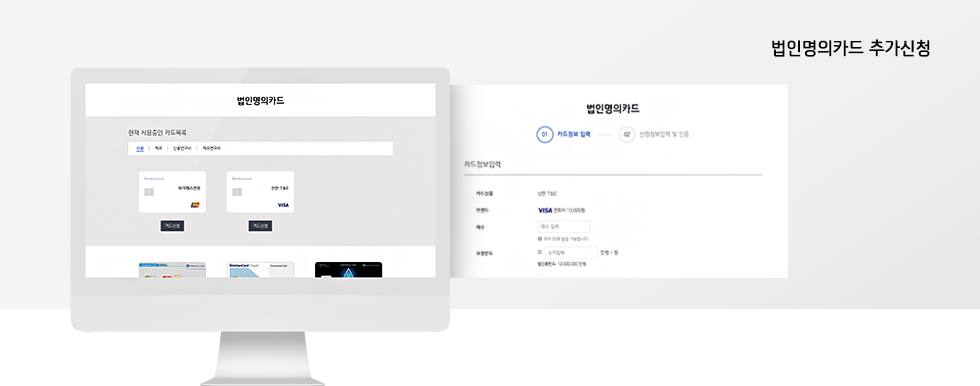Click the 법인명의카드 title on the form panel
The image size is (980, 386).
(x=612, y=109)
